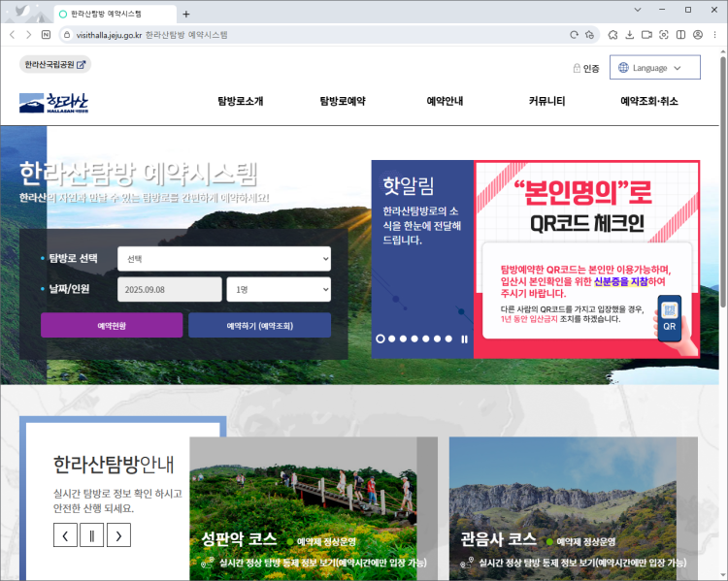This screenshot has width=728, height=581.
Task: Toggle the browser side panel icon
Action: 680,35
